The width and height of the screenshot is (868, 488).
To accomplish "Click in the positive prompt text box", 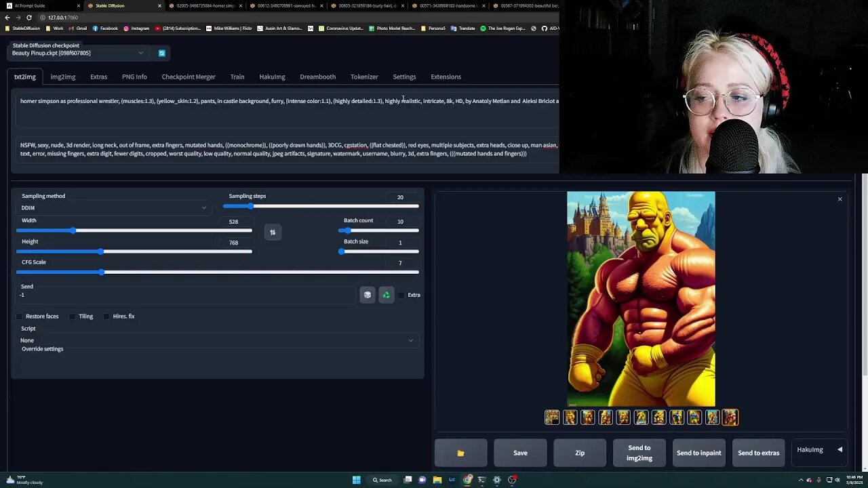I will 288,110.
